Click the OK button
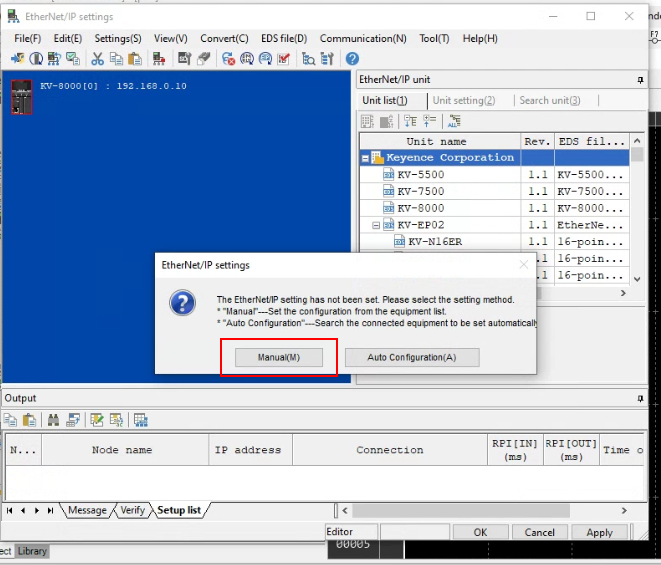 point(480,533)
